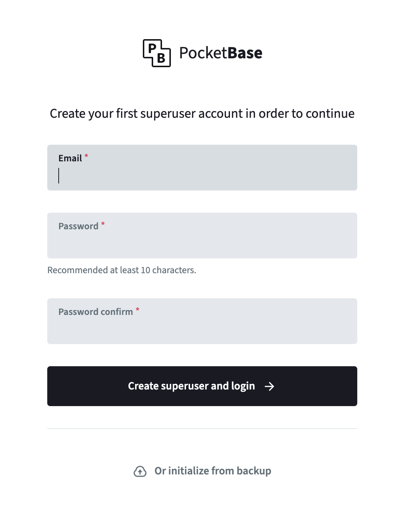This screenshot has height=508, width=420.
Task: Click the red asterisk beside Email
Action: coord(86,156)
